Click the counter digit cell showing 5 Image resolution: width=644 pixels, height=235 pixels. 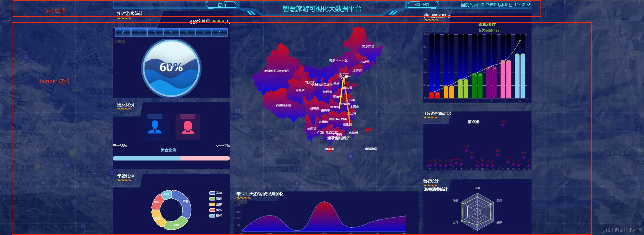pyautogui.click(x=155, y=32)
